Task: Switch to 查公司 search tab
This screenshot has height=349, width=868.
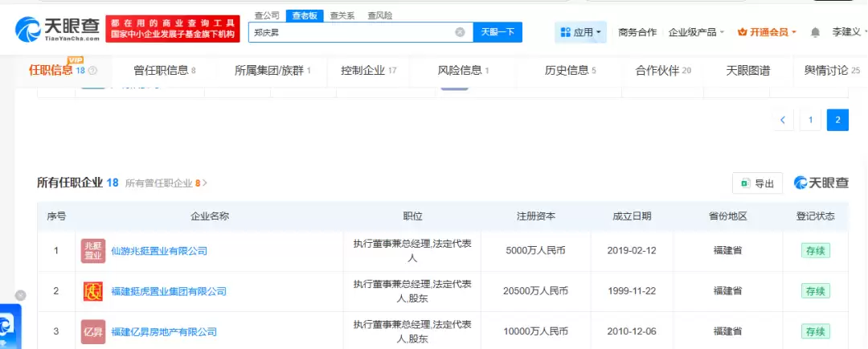Action: coord(267,14)
